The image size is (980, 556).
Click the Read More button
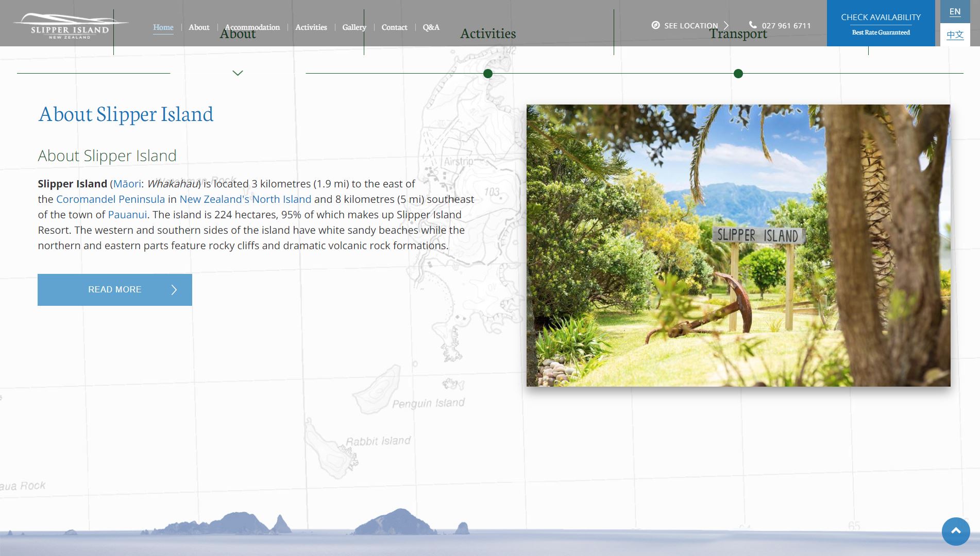pos(114,290)
